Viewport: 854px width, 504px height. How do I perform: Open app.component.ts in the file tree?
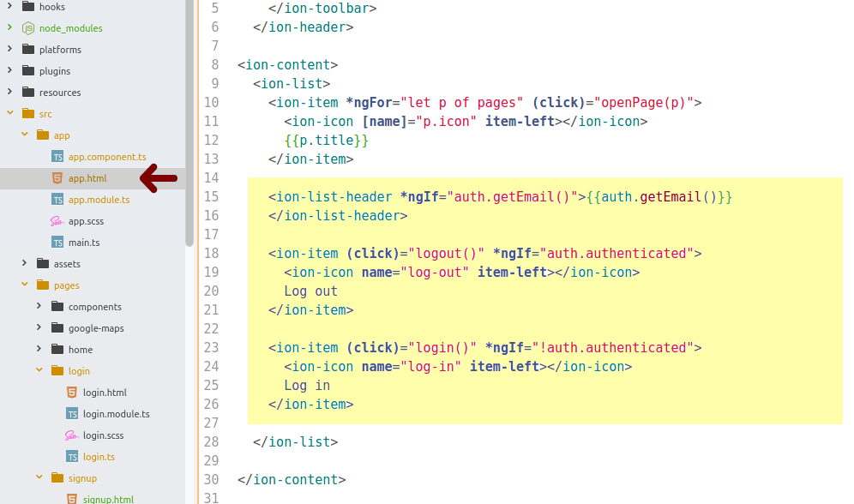pyautogui.click(x=107, y=157)
